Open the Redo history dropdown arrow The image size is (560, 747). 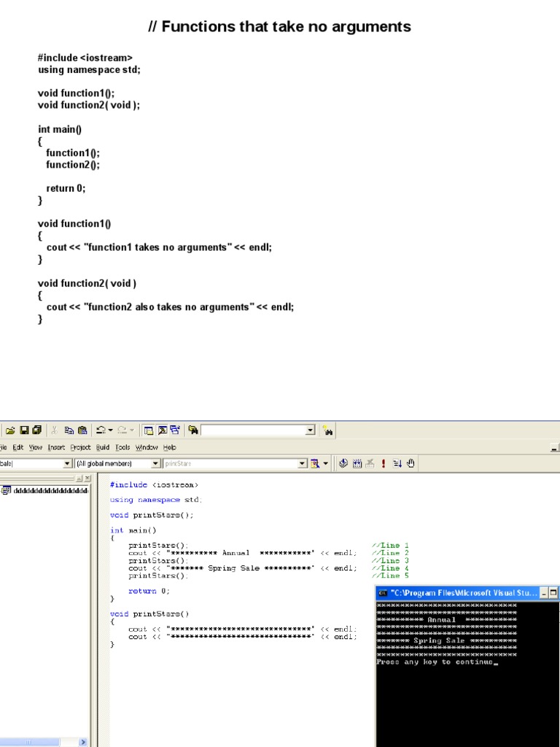[x=132, y=430]
